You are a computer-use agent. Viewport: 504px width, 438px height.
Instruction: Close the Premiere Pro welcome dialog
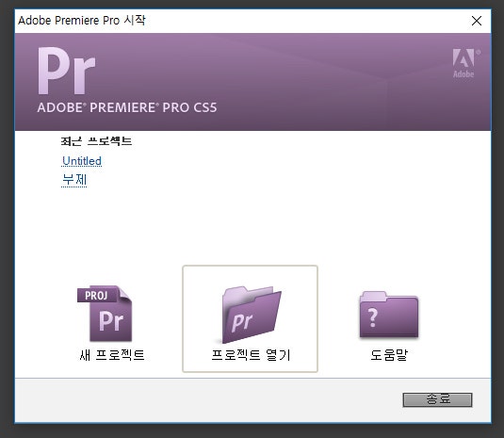coord(477,21)
